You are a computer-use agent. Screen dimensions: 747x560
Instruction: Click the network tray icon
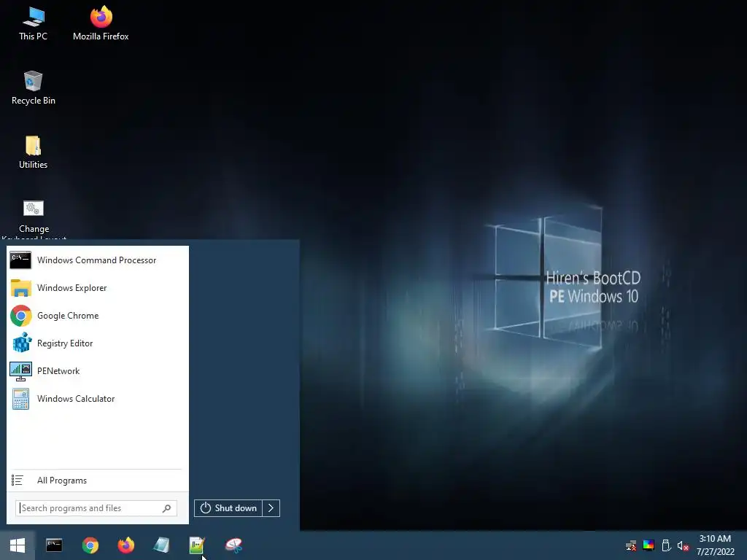(x=631, y=545)
